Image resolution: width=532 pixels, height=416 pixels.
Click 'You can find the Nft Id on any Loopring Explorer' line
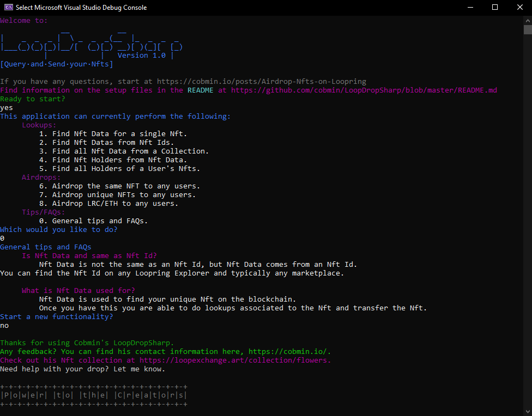tap(172, 273)
